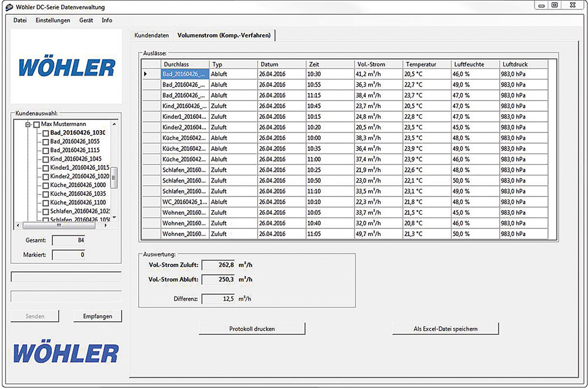Click the 41,2 m³/h volume flow cell
This screenshot has height=389, width=588.
click(378, 74)
